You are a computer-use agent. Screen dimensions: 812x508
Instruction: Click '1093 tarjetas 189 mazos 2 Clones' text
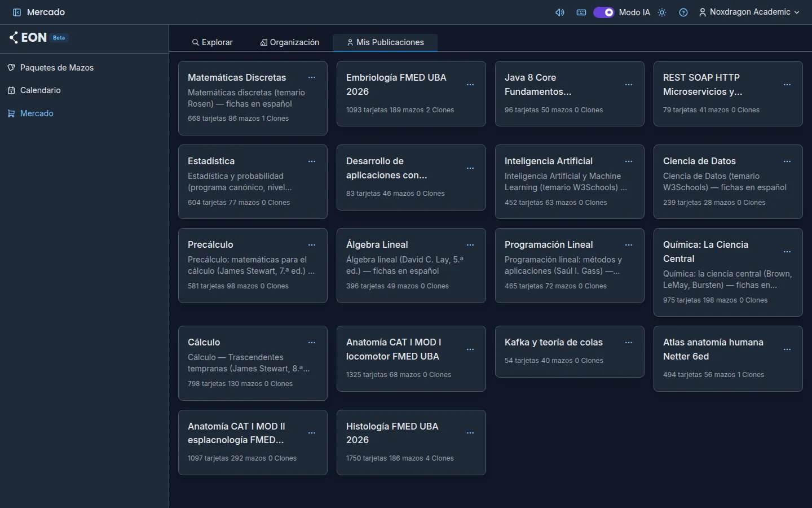point(400,110)
